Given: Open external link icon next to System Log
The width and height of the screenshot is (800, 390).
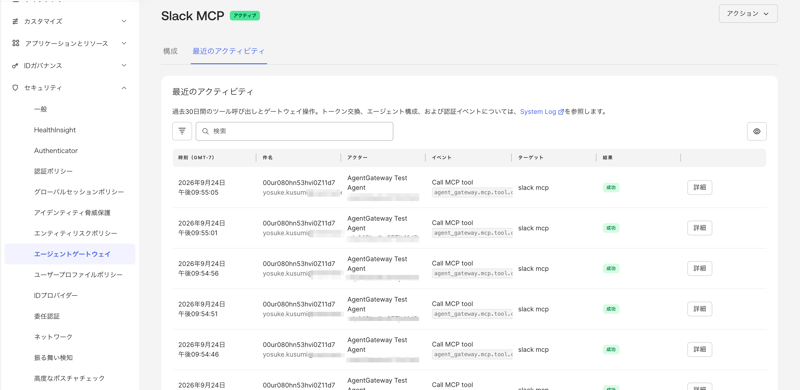Looking at the screenshot, I should (561, 112).
